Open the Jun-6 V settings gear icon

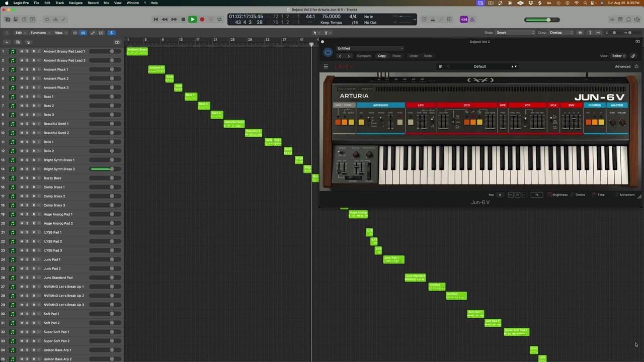pos(636,66)
